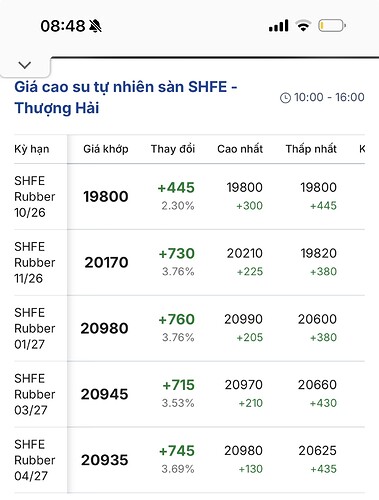
Task: Tap the clock icon beside 10:00 - 16:00
Action: point(285,98)
